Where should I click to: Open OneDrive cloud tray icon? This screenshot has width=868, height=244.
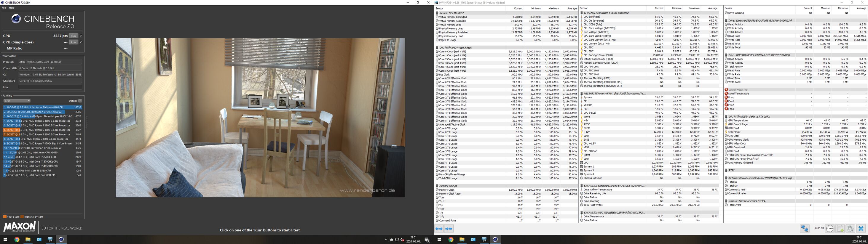tap(391, 240)
